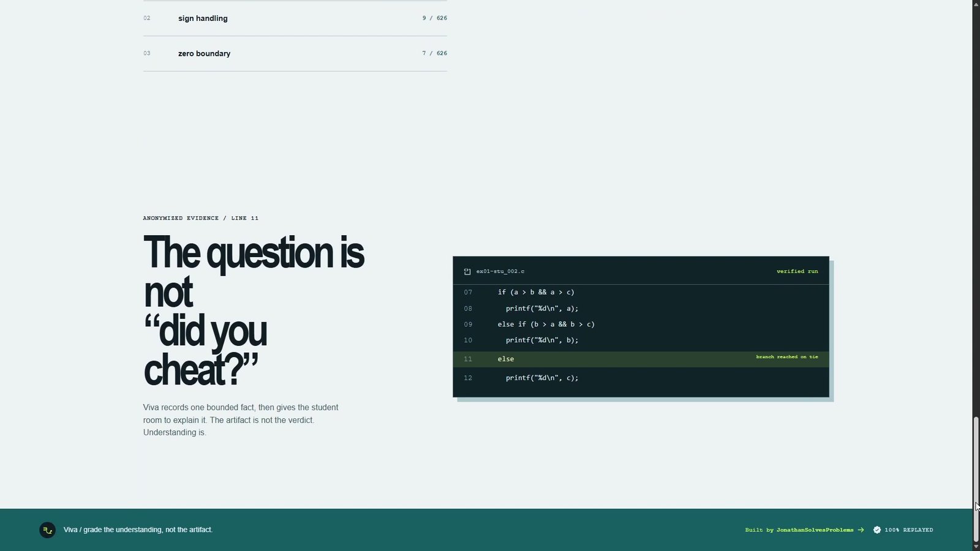This screenshot has width=980, height=551.
Task: Click code line 09 else if statement
Action: click(x=546, y=324)
